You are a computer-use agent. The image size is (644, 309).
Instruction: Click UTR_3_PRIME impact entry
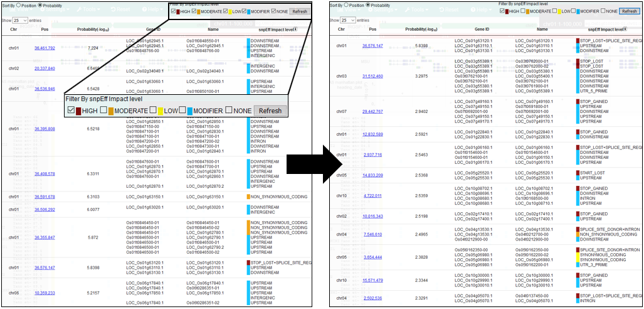point(593,264)
